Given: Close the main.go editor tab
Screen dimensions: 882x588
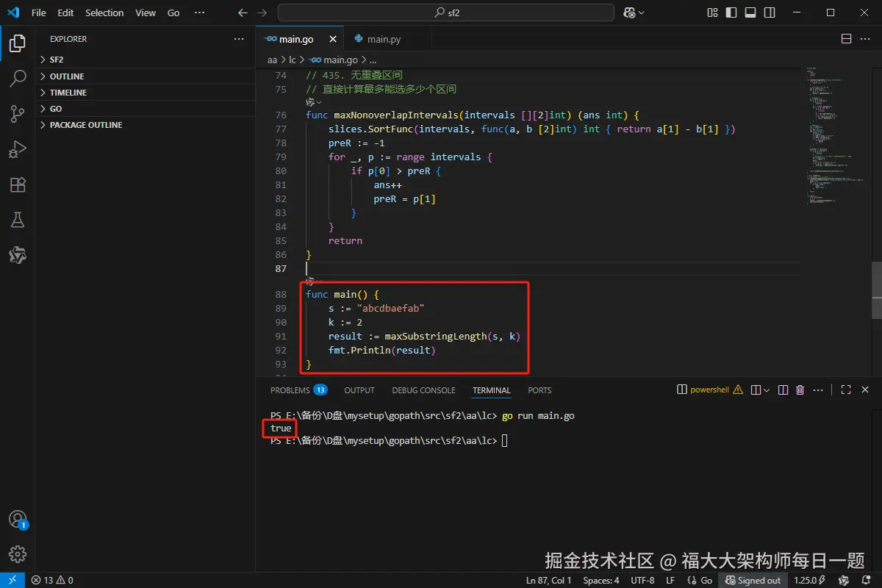Looking at the screenshot, I should [333, 39].
